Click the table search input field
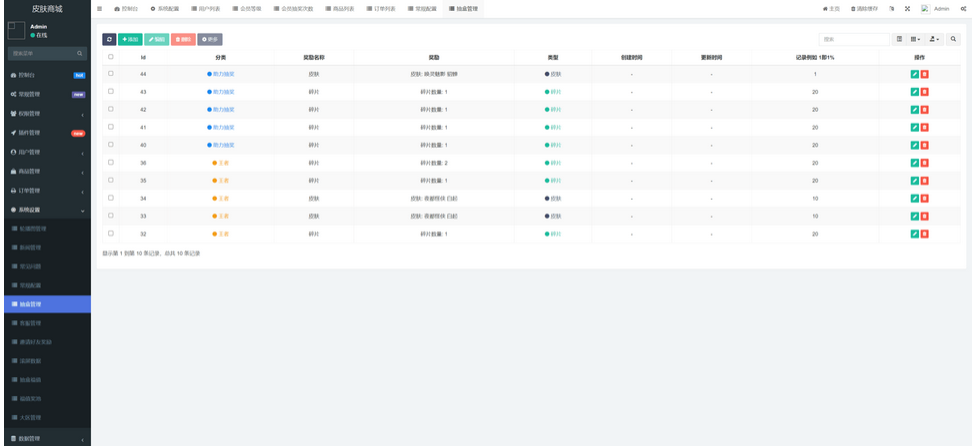This screenshot has width=973, height=446. (853, 39)
